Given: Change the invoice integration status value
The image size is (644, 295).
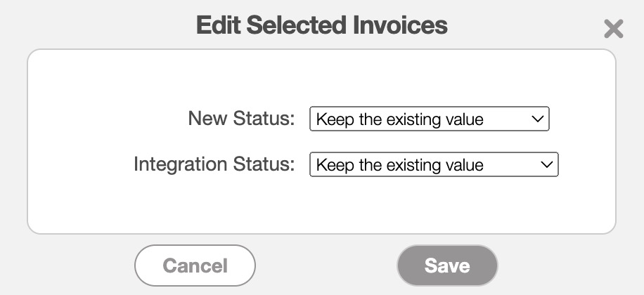Looking at the screenshot, I should click(x=434, y=165).
